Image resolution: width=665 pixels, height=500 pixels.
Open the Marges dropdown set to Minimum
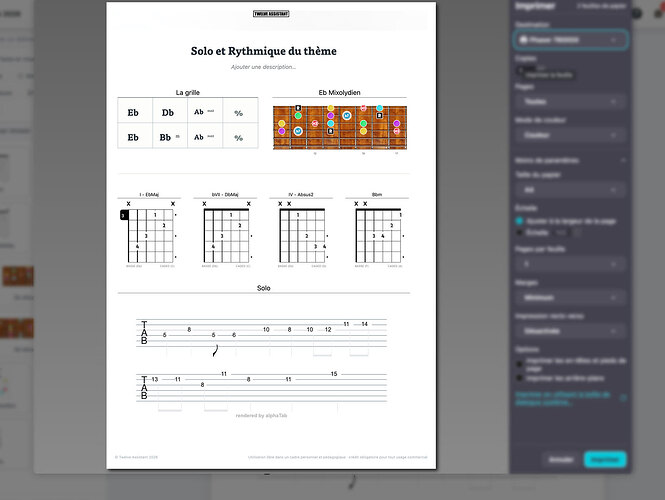coord(570,298)
